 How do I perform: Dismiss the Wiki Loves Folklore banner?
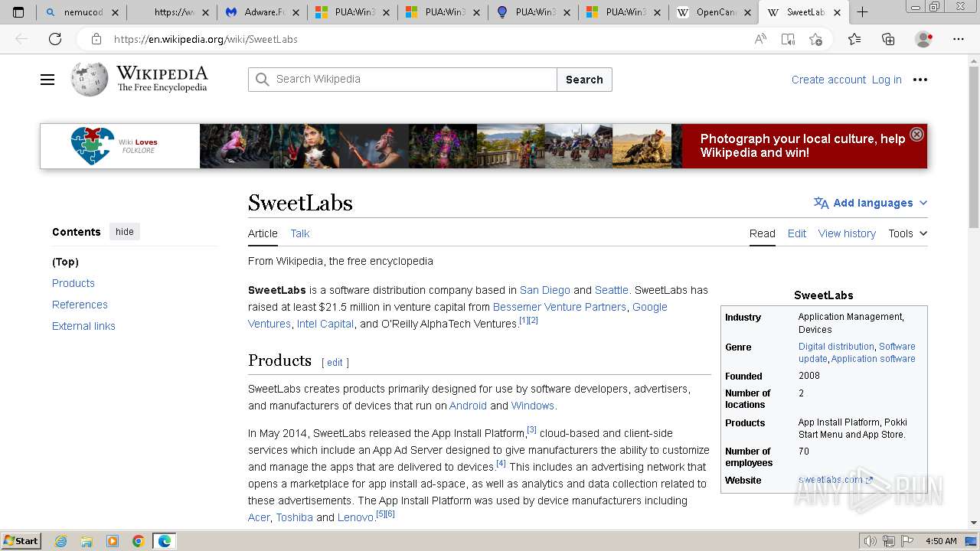click(916, 135)
